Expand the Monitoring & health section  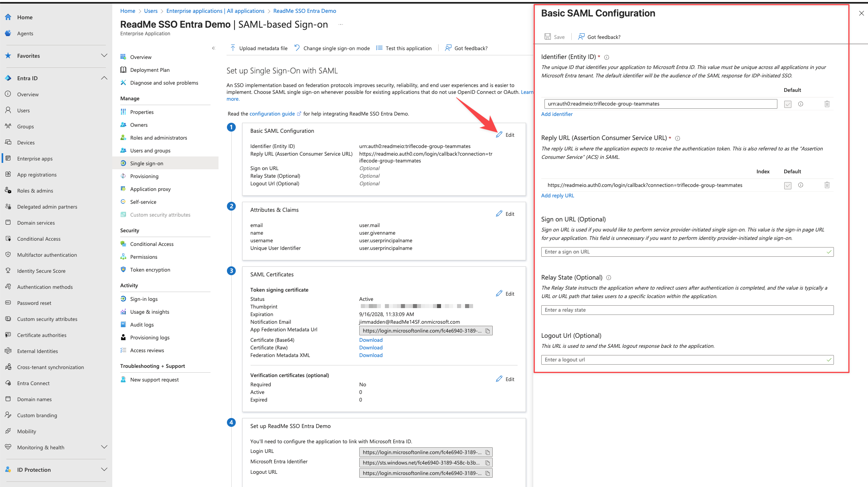(x=104, y=447)
